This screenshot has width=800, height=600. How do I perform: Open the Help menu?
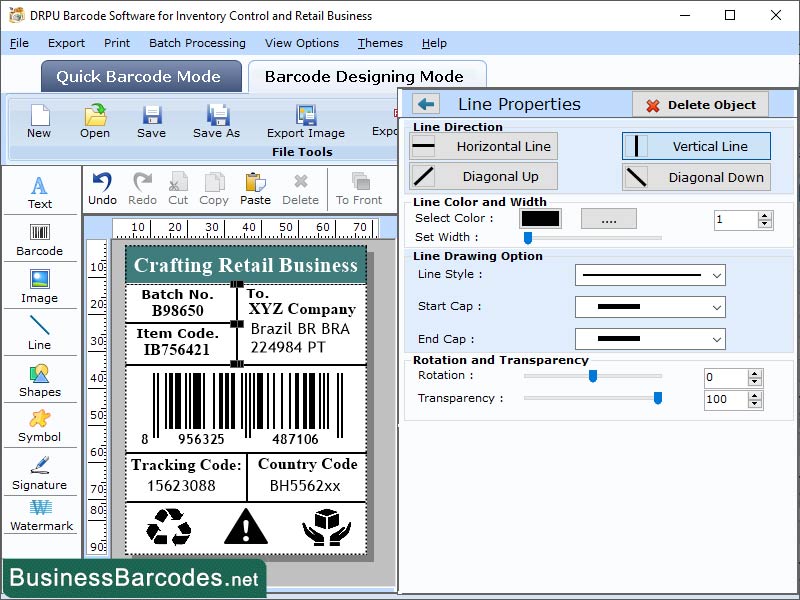point(434,43)
